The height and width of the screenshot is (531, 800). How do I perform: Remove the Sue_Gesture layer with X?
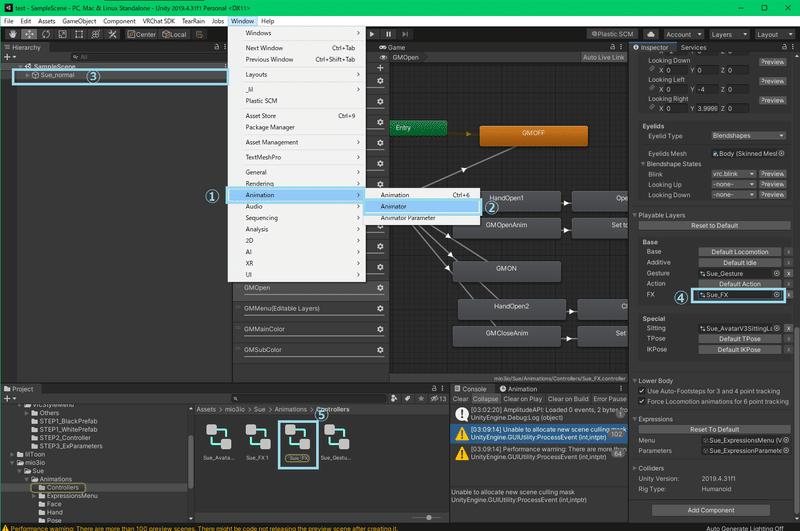tap(788, 274)
